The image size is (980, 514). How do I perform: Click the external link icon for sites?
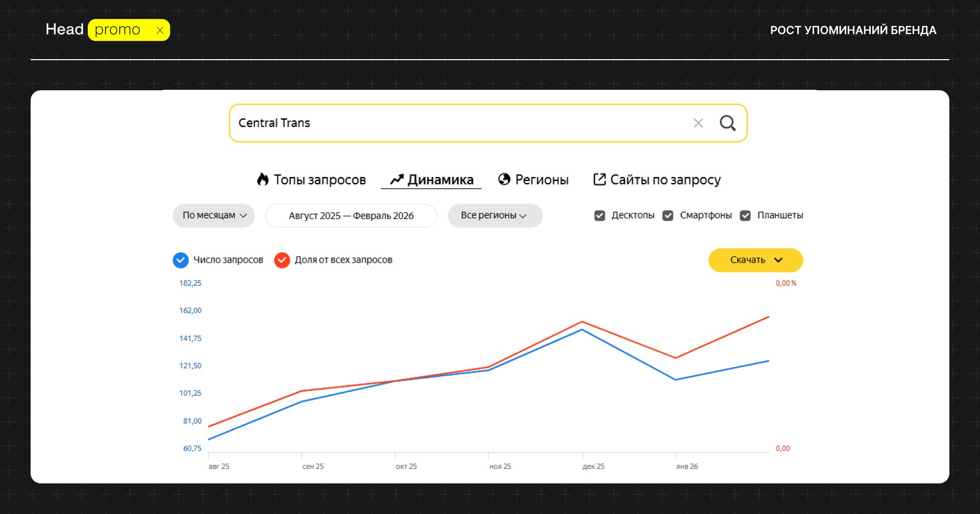[x=599, y=179]
